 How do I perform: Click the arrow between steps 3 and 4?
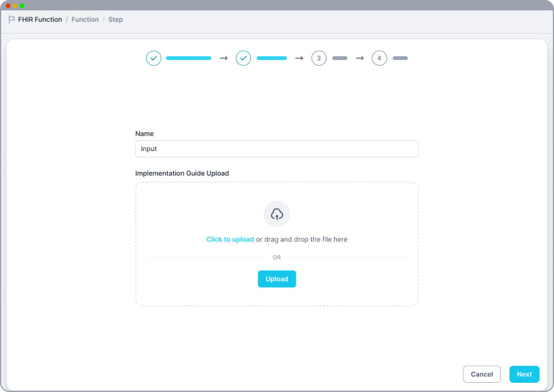360,58
